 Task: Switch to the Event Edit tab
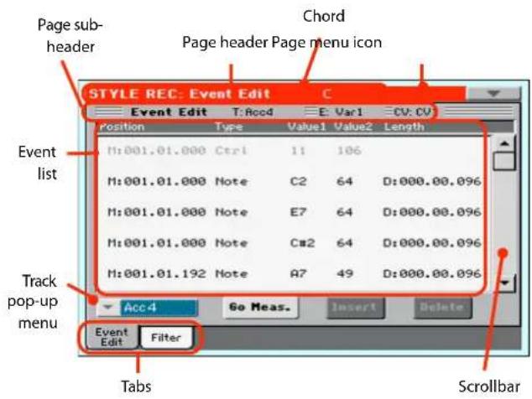coord(112,337)
